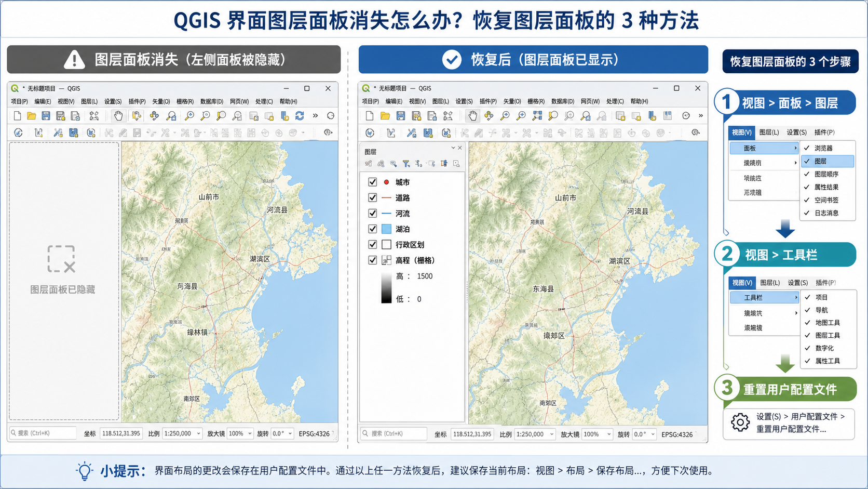Screen dimensions: 868x489
Task: Expand toolbar overflow chevron in right window
Action: (700, 115)
